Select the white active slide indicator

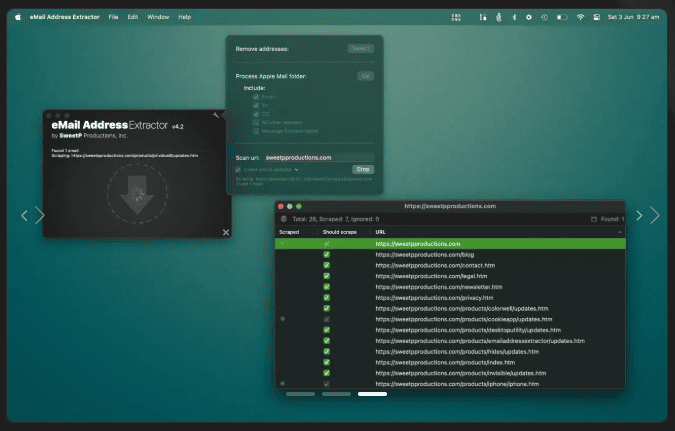tap(372, 394)
